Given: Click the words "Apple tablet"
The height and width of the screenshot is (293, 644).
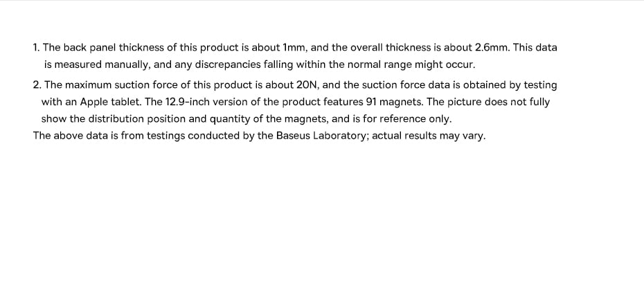Looking at the screenshot, I should tap(110, 103).
